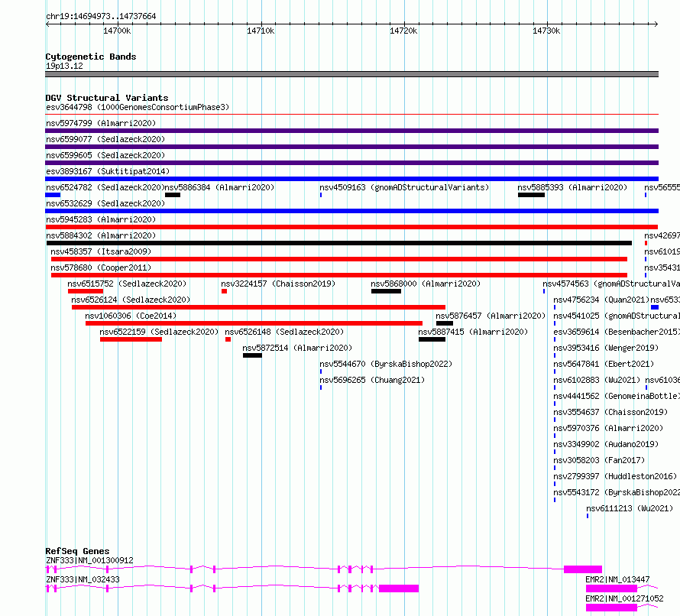Viewport: 680px width, 616px height.
Task: Open nsv6102883 (Wu2021) variant label
Action: 597,380
